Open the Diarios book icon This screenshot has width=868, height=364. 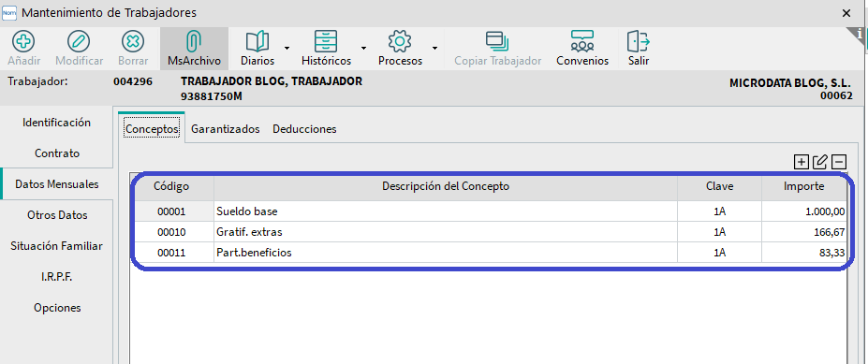[x=257, y=41]
